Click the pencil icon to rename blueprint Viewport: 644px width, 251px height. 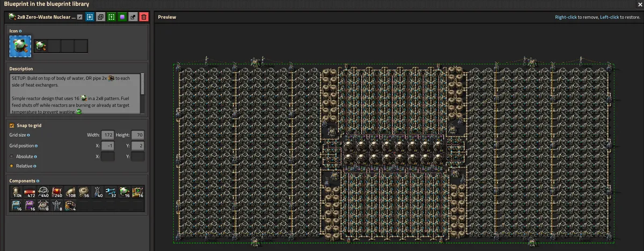click(x=79, y=17)
